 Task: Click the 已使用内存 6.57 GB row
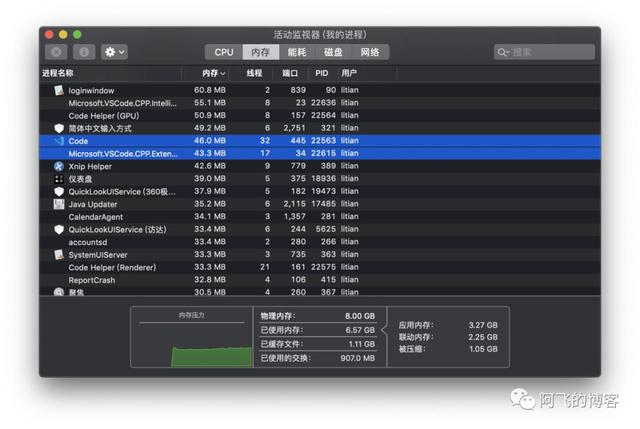[x=318, y=330]
